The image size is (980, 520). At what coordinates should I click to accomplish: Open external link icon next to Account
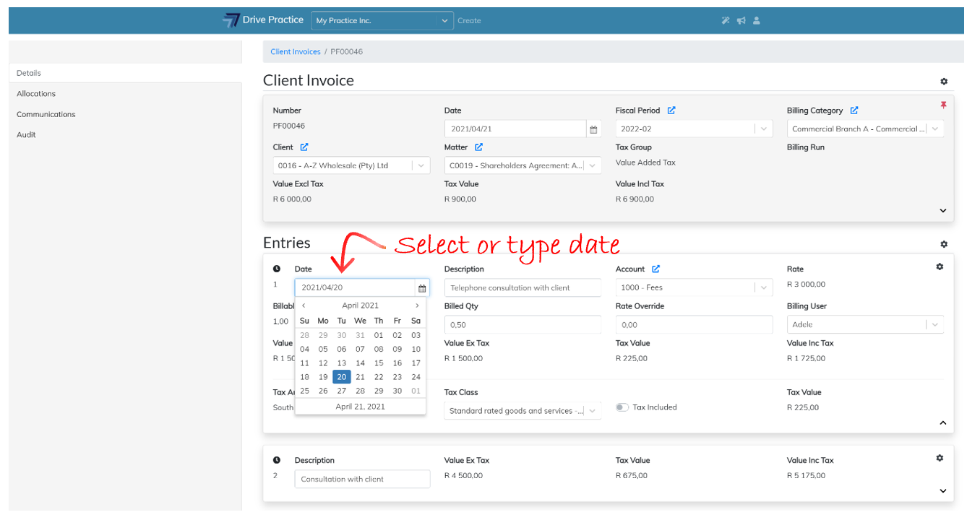click(656, 269)
